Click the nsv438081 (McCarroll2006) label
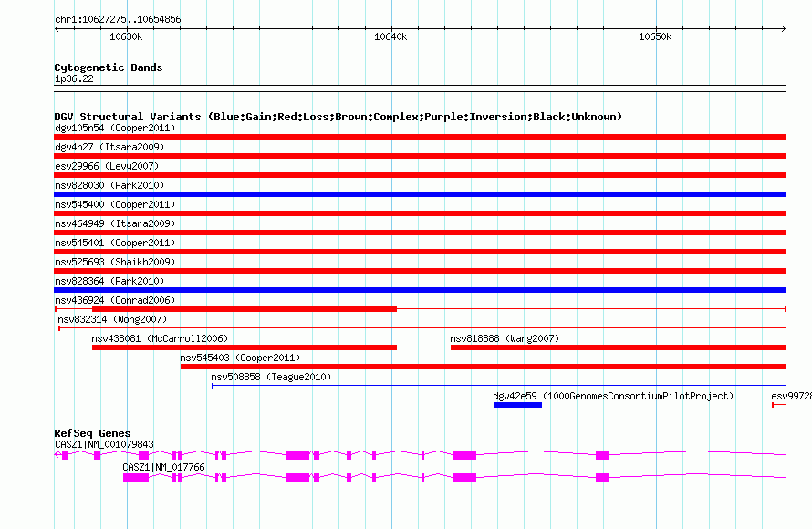The height and width of the screenshot is (529, 812). 160,338
